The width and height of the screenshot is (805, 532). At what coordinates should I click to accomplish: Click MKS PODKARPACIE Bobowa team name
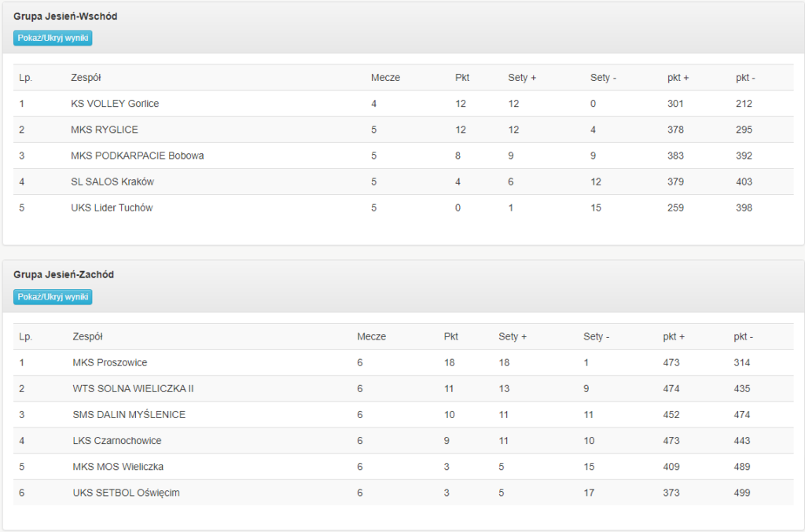[x=137, y=156]
